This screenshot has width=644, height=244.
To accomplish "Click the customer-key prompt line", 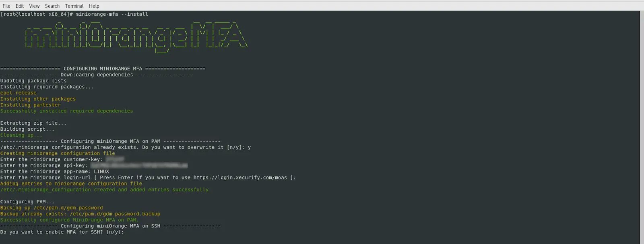I will (62, 159).
